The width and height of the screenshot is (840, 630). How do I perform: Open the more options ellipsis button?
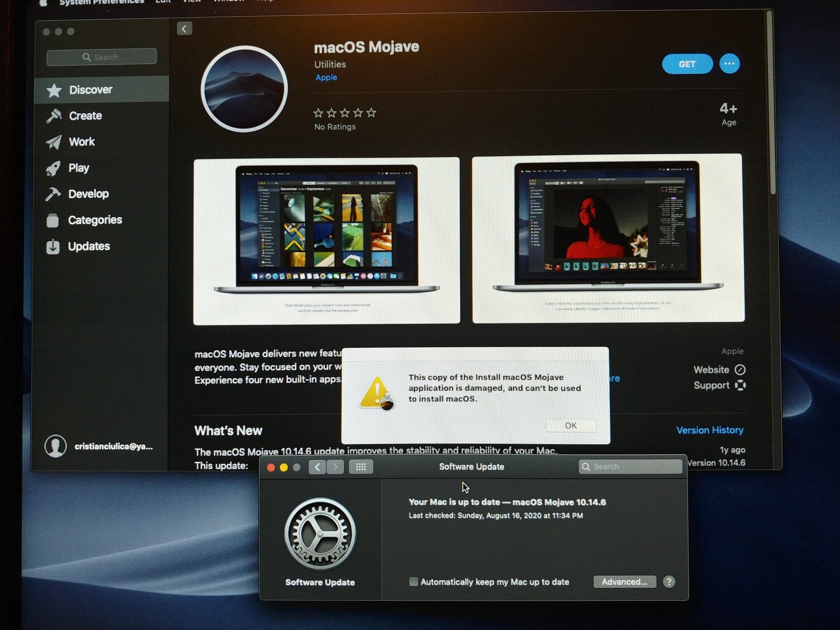pyautogui.click(x=730, y=64)
